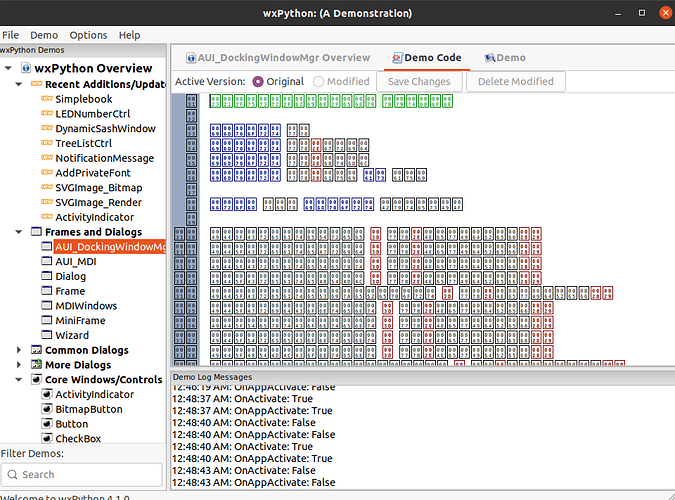Click the wxPython Demos pane caption
Image resolution: width=675 pixels, height=500 pixels.
83,50
